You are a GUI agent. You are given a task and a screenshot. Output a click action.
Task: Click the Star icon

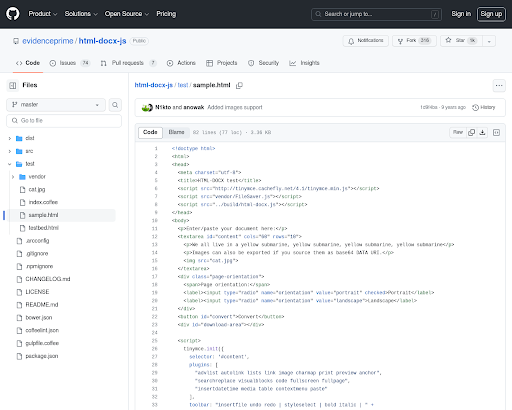click(448, 40)
